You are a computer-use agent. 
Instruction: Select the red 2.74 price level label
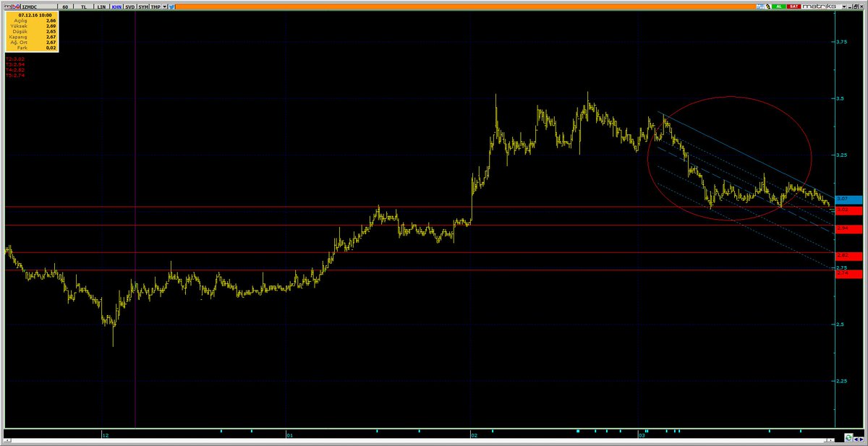tap(848, 274)
